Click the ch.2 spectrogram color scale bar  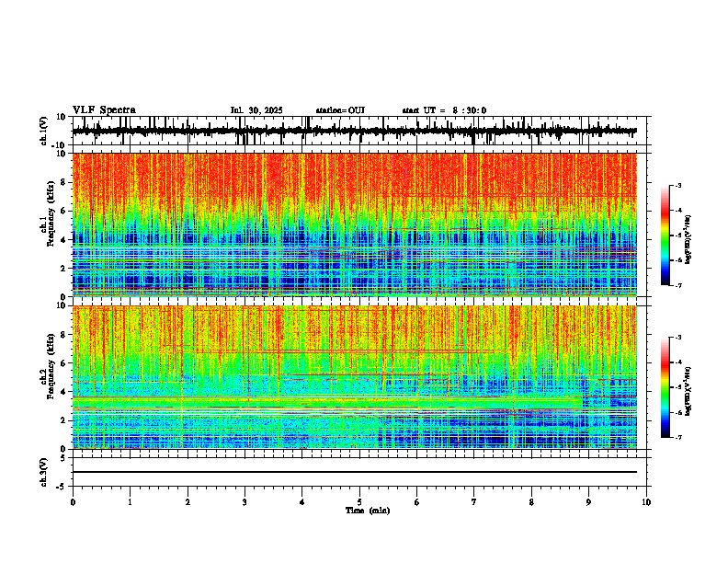tap(665, 387)
